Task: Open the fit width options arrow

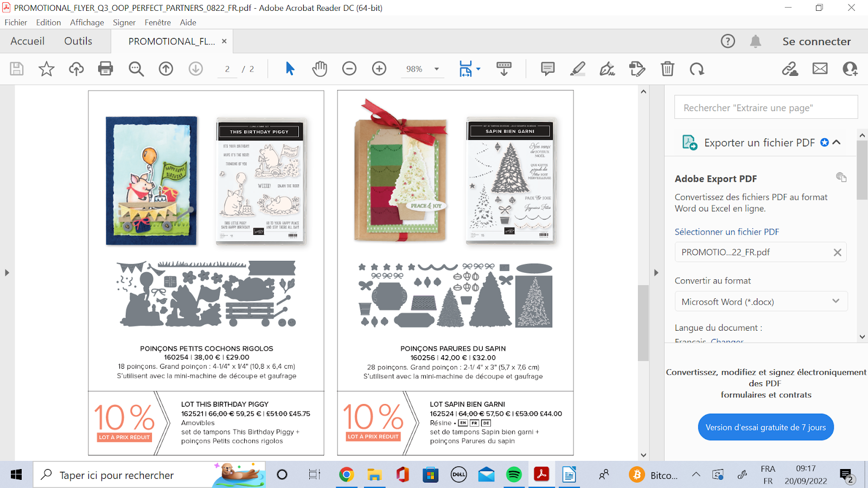Action: (478, 69)
